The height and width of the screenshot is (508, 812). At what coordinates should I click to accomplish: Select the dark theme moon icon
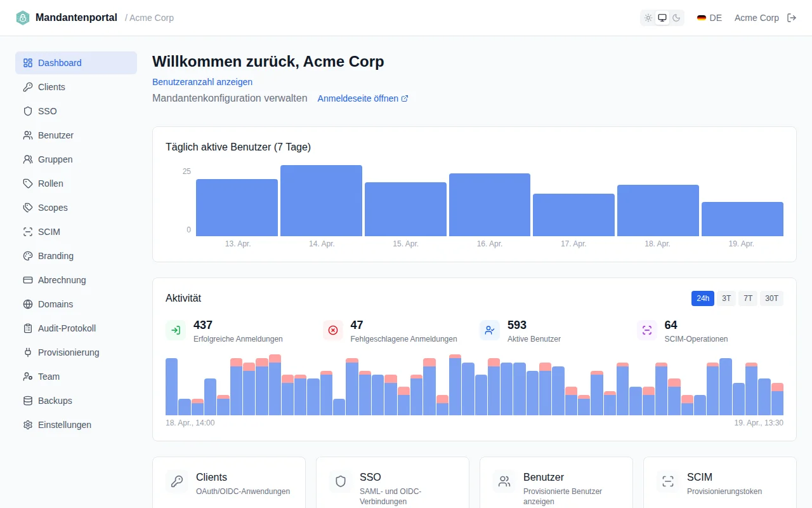[676, 18]
